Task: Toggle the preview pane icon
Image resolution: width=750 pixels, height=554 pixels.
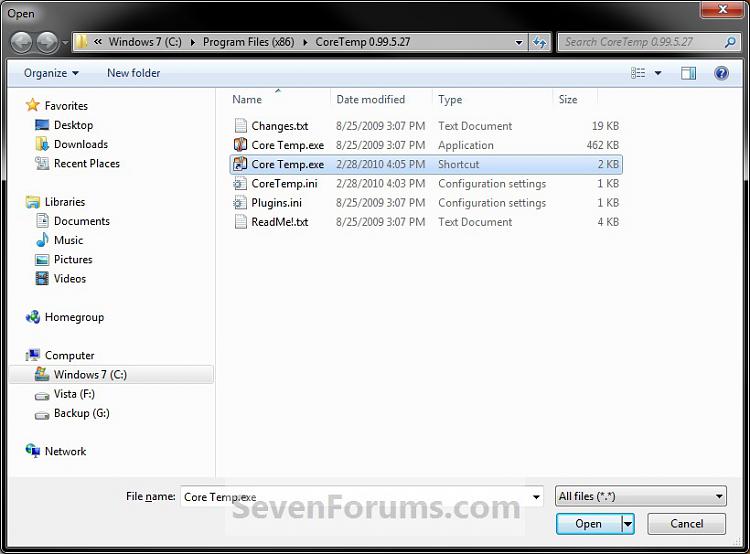Action: 688,73
